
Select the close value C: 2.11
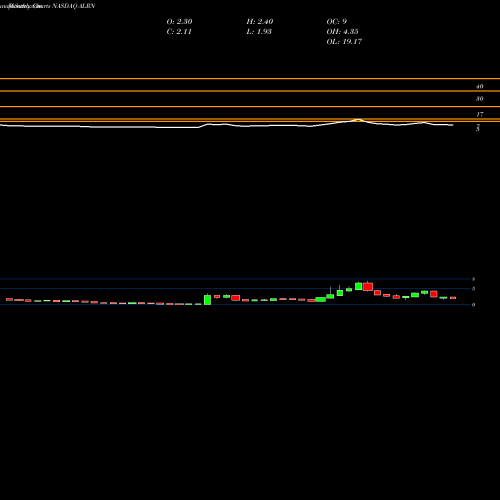tap(179, 31)
